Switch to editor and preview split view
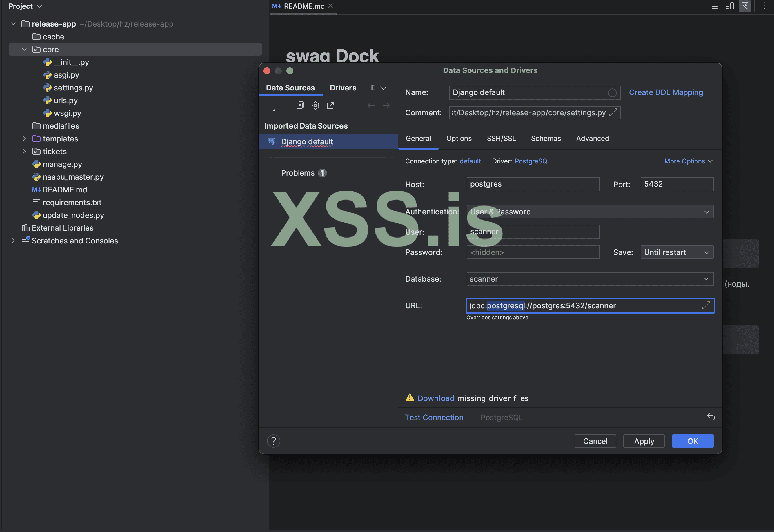 coord(730,6)
